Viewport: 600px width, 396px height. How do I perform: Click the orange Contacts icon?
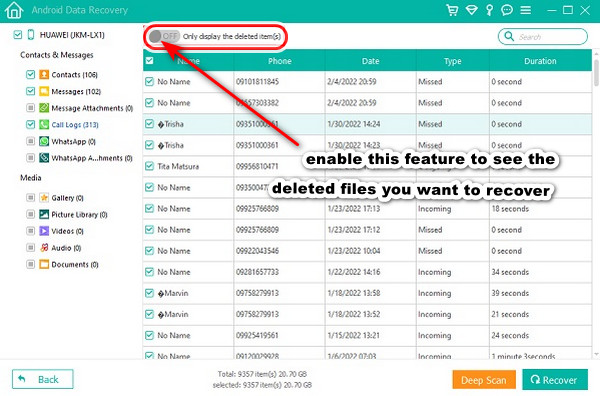point(44,74)
